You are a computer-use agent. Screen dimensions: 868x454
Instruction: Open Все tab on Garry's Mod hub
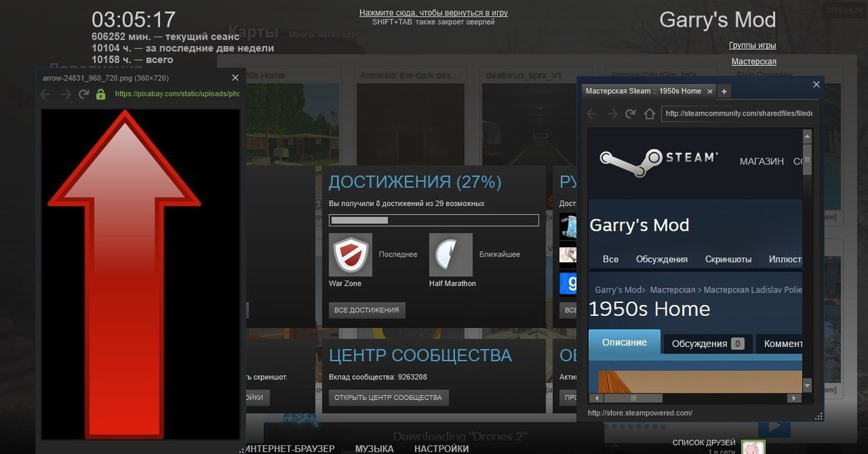click(x=610, y=259)
